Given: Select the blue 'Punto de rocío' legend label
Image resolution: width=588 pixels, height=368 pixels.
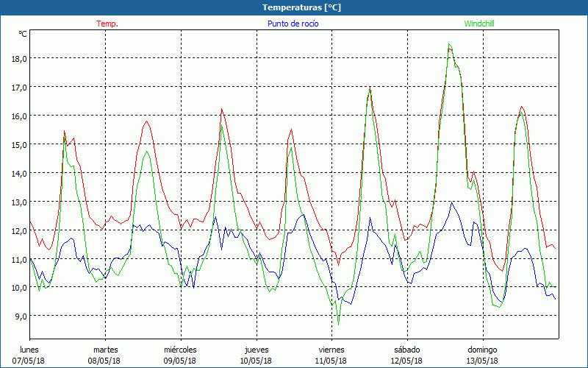Looking at the screenshot, I should point(293,24).
